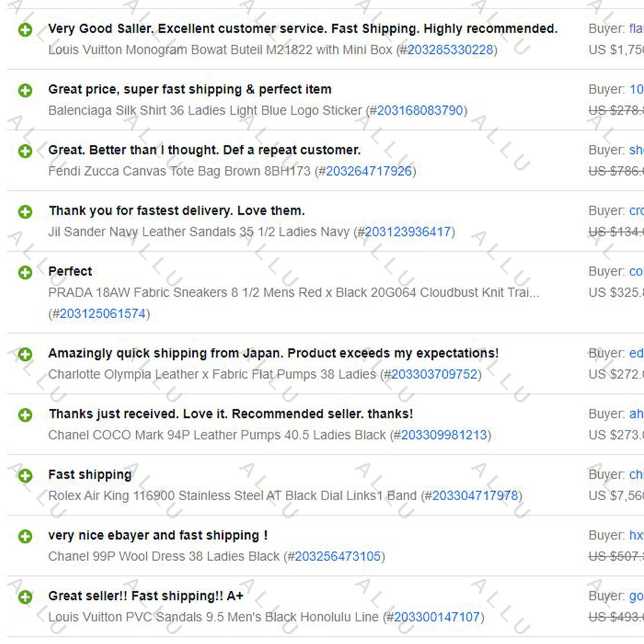Open buyer profile link on Rolex feedback row

(x=636, y=475)
